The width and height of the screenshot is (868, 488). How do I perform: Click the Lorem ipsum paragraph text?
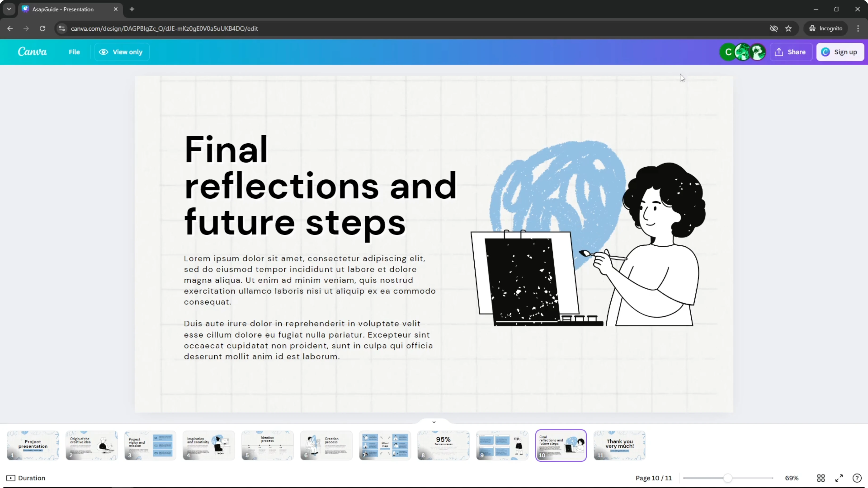coord(310,280)
